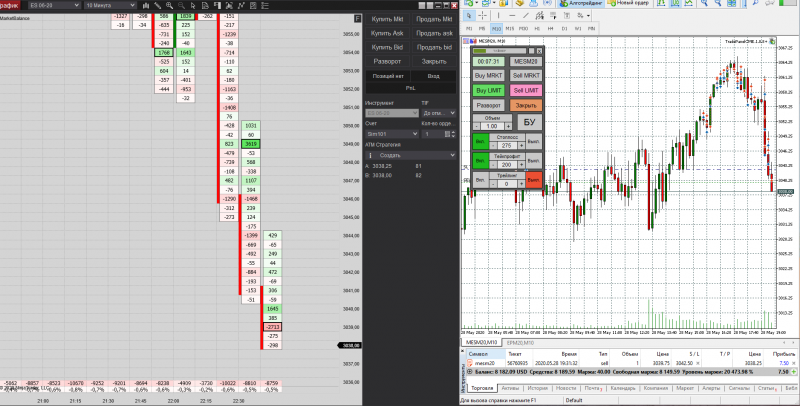Click the pink Sell LIMIT button

526,90
